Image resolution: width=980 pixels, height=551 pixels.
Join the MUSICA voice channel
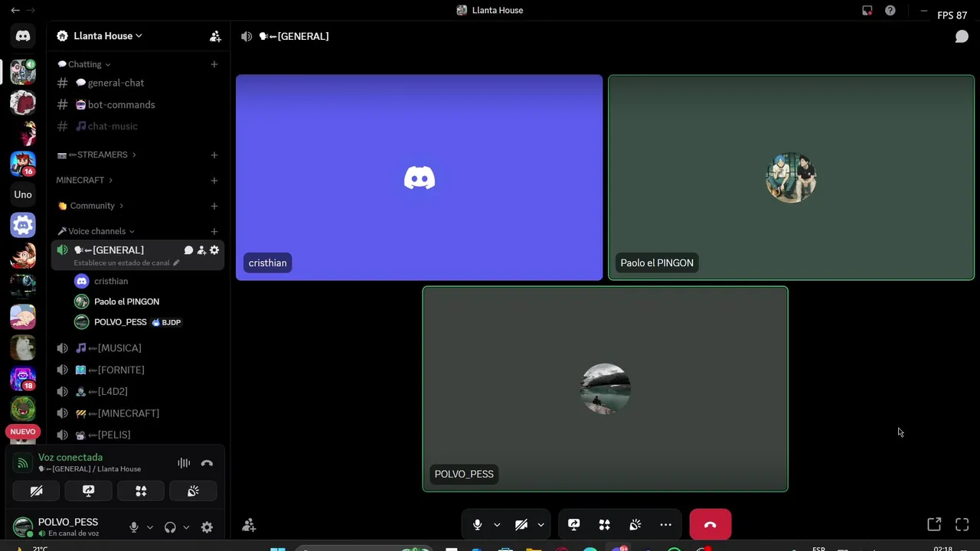[x=138, y=348]
